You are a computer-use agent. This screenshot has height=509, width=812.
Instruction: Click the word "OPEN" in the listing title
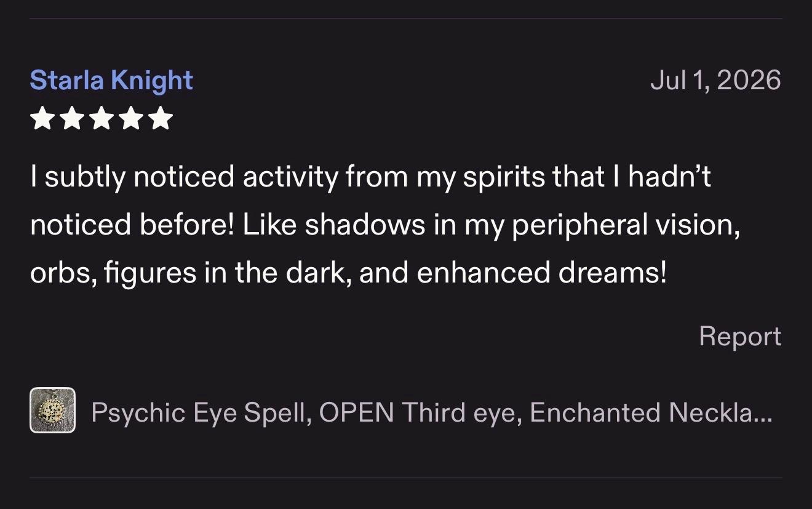pyautogui.click(x=357, y=412)
